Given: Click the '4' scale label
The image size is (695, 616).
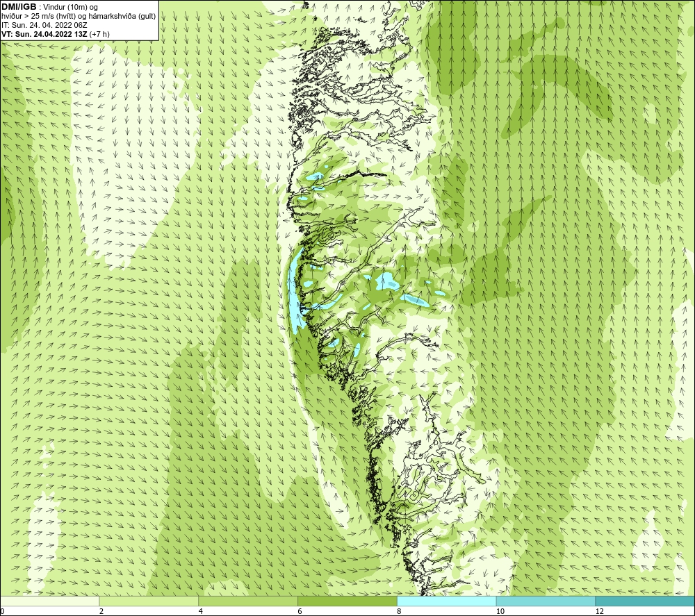Looking at the screenshot, I should (201, 611).
